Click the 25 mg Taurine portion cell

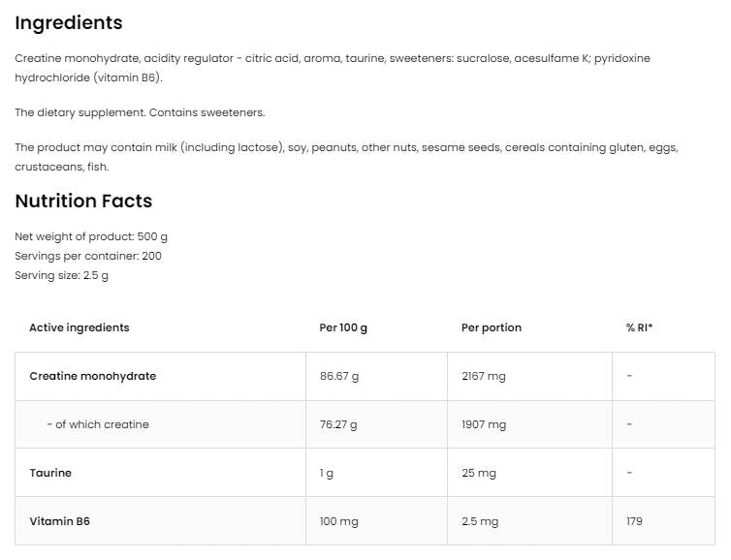click(x=479, y=473)
